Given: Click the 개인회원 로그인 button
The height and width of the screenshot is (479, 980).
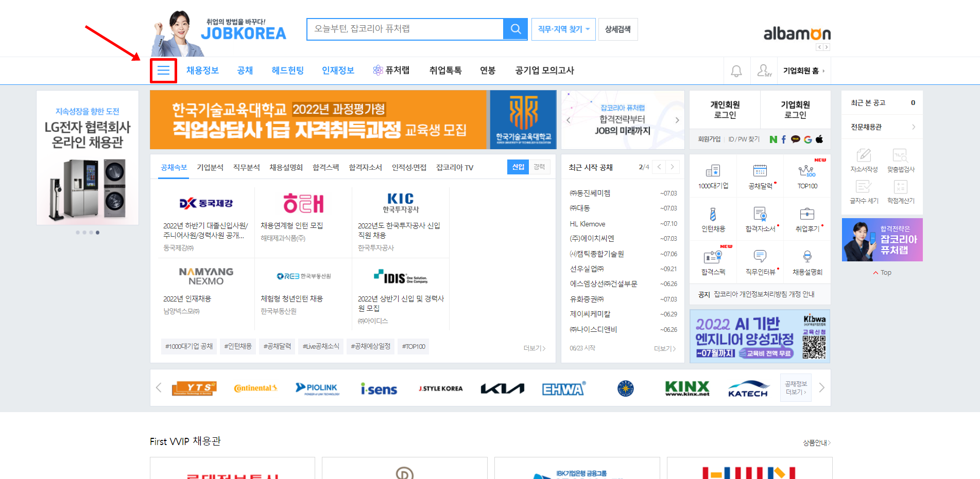Looking at the screenshot, I should click(x=725, y=110).
